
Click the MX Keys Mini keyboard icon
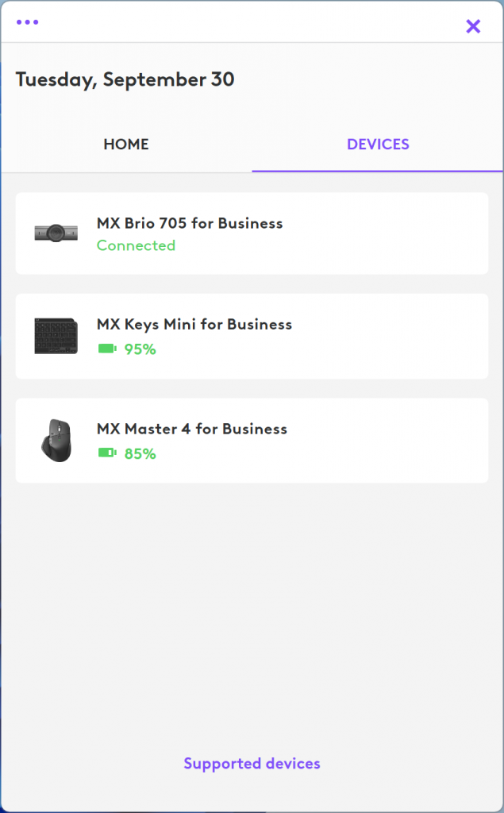[56, 336]
